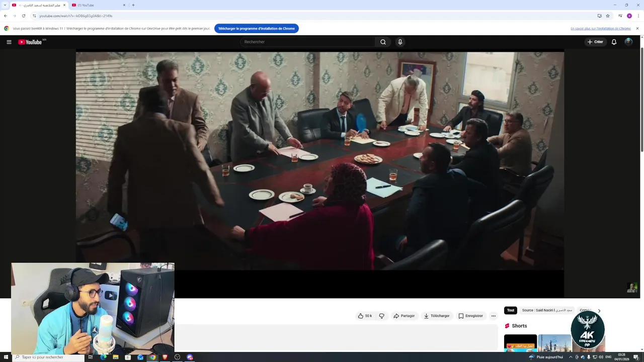Open Brave browser from taskbar
Viewport: 644px width, 362px height.
(165, 357)
